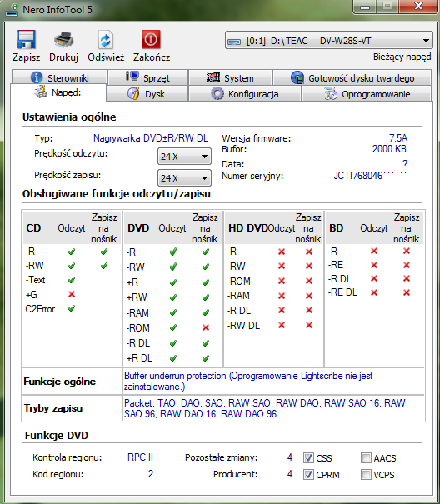The height and width of the screenshot is (504, 440).
Task: Switch to the Sterowniki tab
Action: coord(59,77)
